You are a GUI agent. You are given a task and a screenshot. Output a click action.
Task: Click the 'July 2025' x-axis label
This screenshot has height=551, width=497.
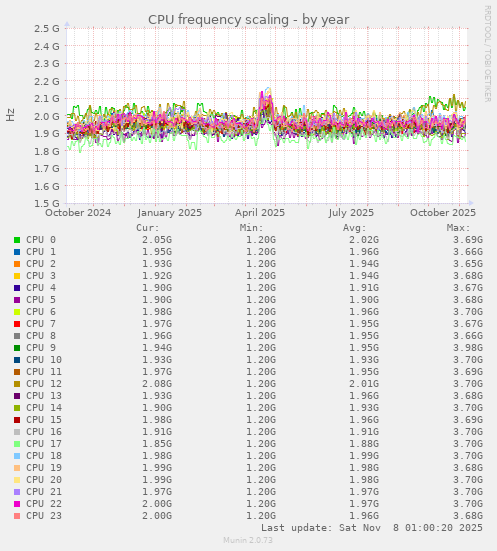pyautogui.click(x=351, y=213)
